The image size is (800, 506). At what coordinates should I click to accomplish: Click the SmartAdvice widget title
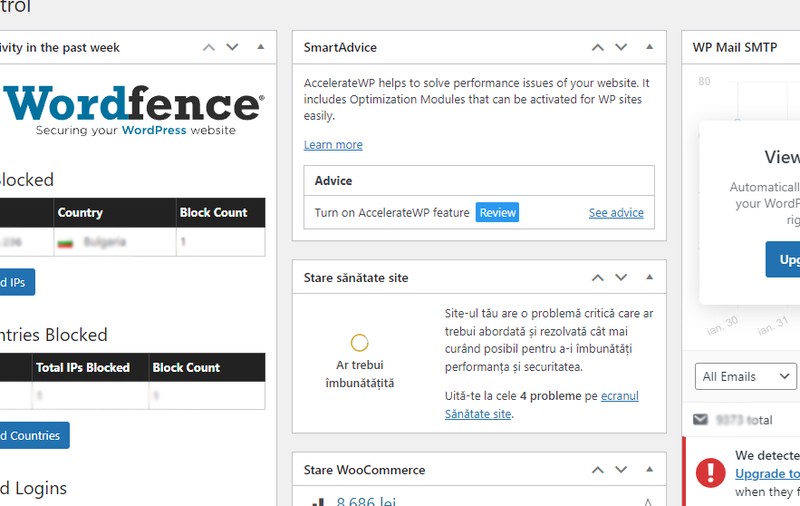pos(340,47)
